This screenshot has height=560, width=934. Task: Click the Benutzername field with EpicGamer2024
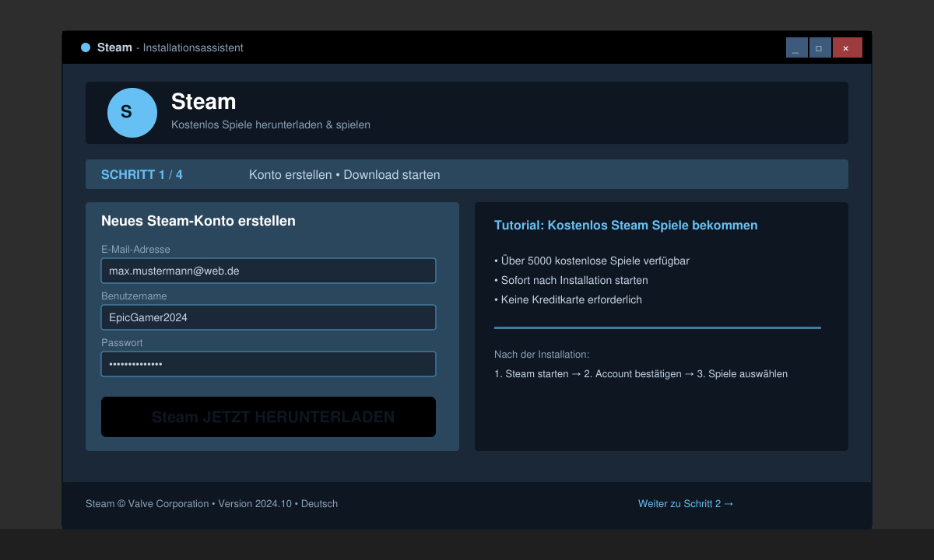pyautogui.click(x=269, y=317)
